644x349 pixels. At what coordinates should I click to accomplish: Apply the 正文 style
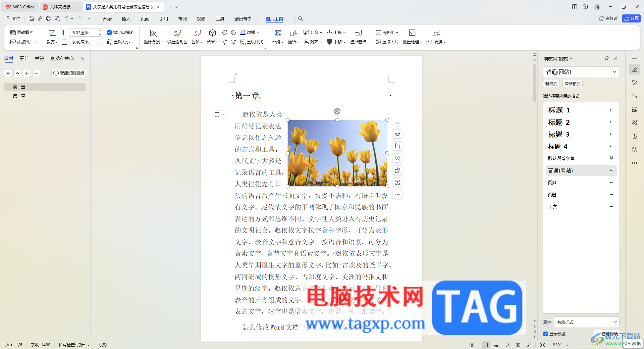point(581,207)
